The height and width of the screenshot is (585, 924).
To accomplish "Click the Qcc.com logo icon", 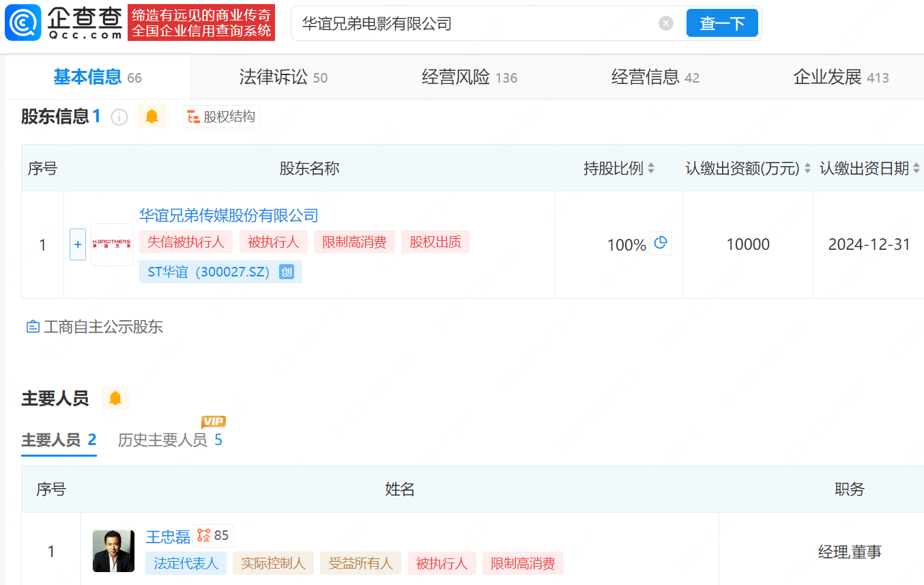I will (x=22, y=23).
